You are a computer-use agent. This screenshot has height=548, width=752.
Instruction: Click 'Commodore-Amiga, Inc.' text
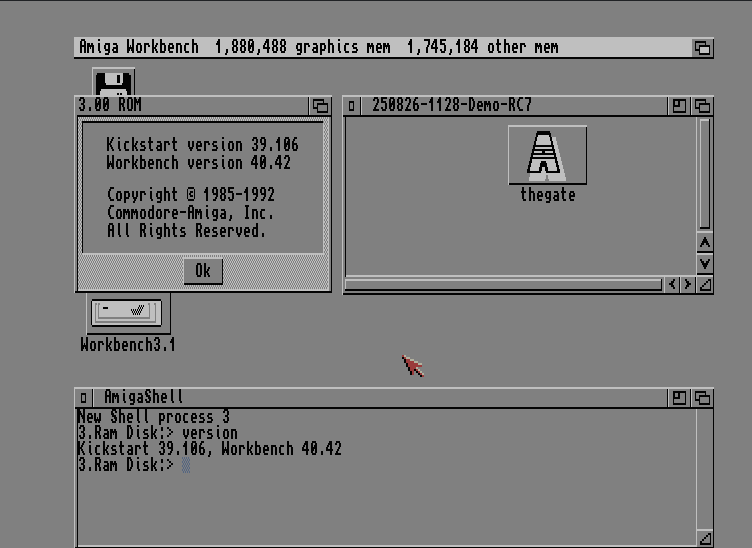(190, 212)
